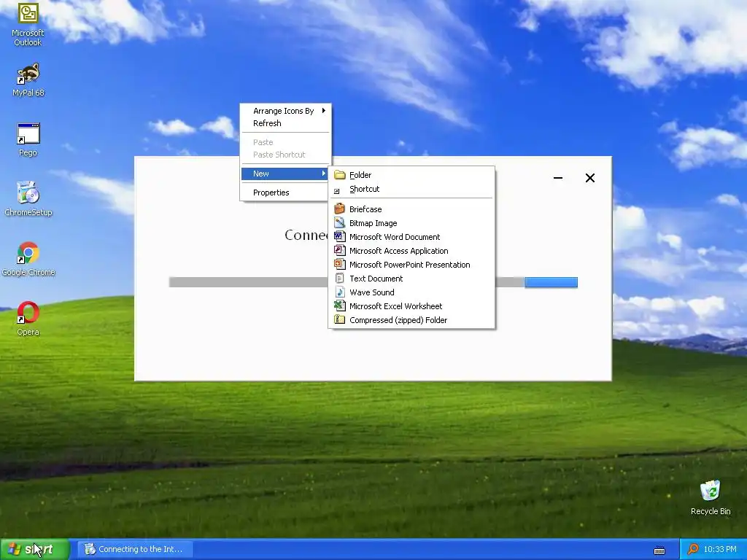Select the ChromeSetup installer icon
The image size is (747, 560).
coord(28,200)
